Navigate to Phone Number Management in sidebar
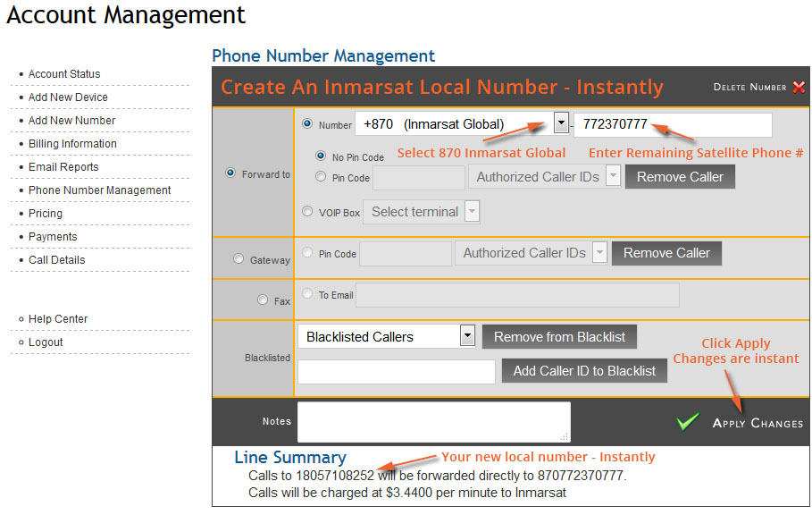 (101, 190)
